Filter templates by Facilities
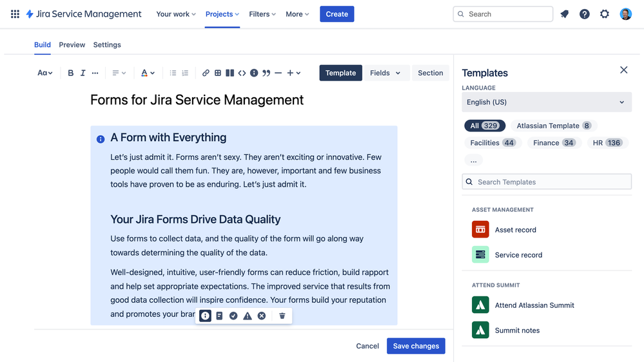Viewport: 644px width, 362px height. (493, 143)
